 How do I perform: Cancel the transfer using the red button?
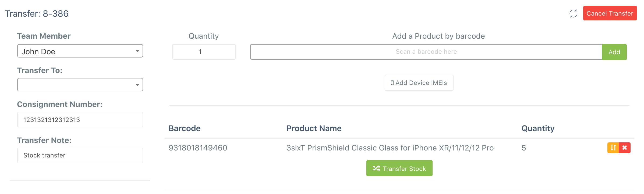pos(610,13)
